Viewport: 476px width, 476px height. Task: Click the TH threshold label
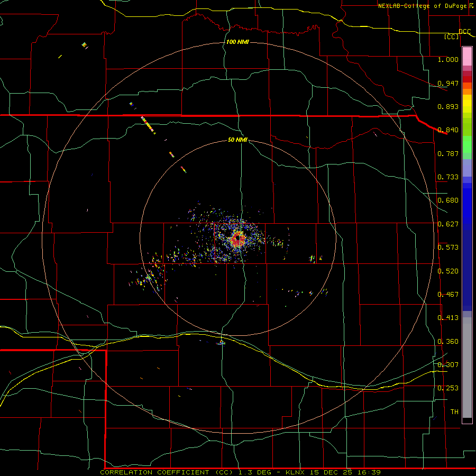[454, 411]
